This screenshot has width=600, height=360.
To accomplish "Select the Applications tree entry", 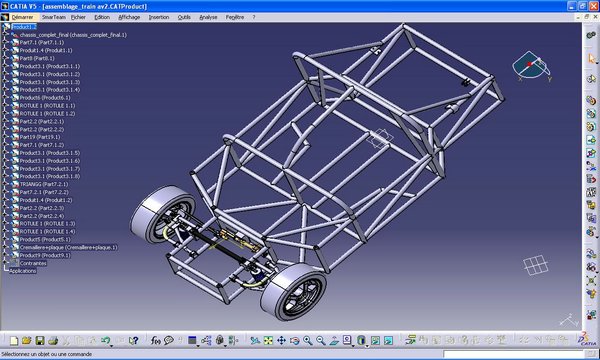I will [x=23, y=271].
